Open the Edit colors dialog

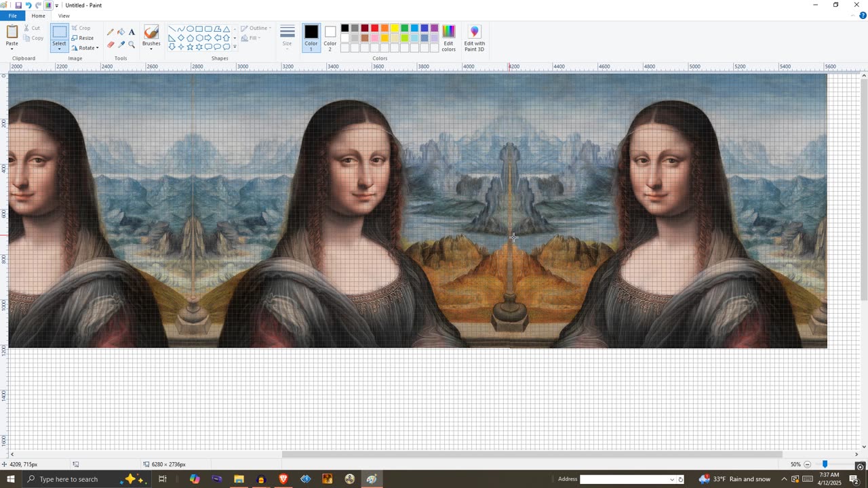pyautogui.click(x=449, y=39)
